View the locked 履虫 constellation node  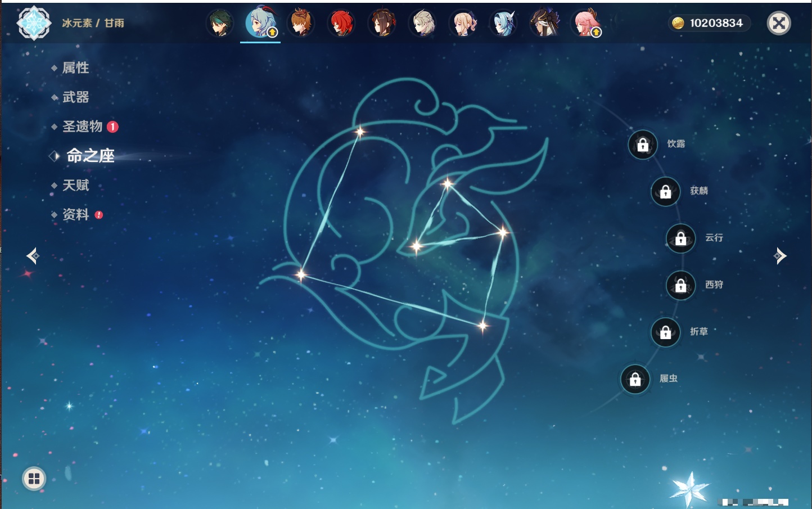[x=635, y=380]
